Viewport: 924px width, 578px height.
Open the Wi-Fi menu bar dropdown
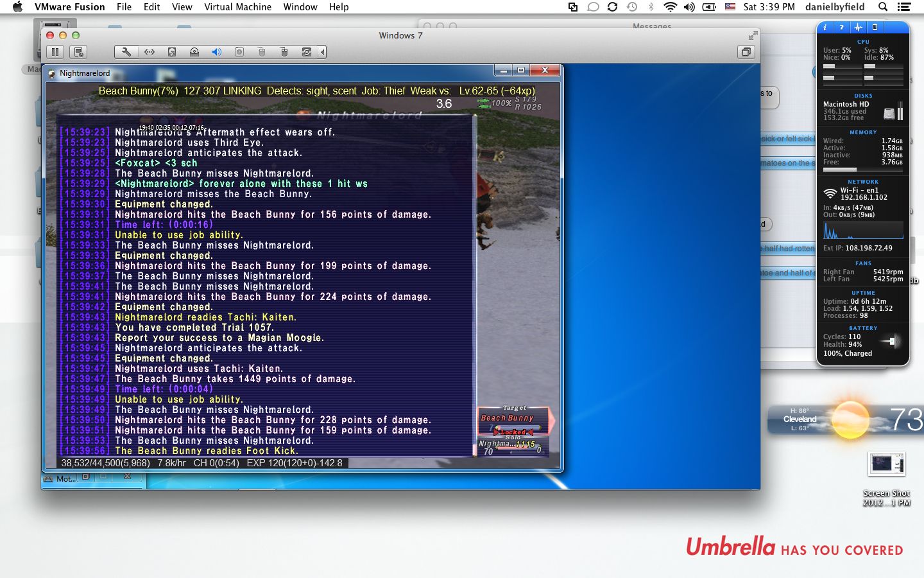click(x=670, y=7)
